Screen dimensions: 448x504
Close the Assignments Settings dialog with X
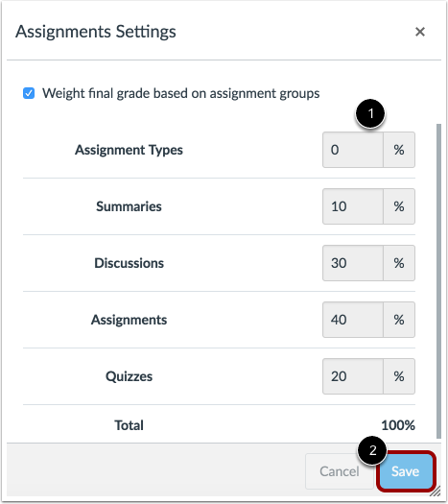click(420, 32)
